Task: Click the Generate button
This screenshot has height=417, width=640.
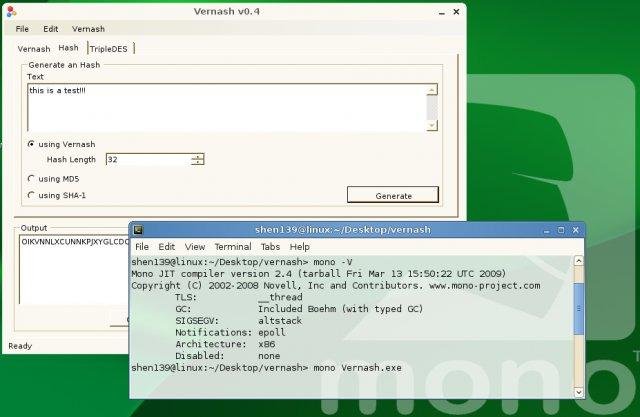Action: (393, 195)
